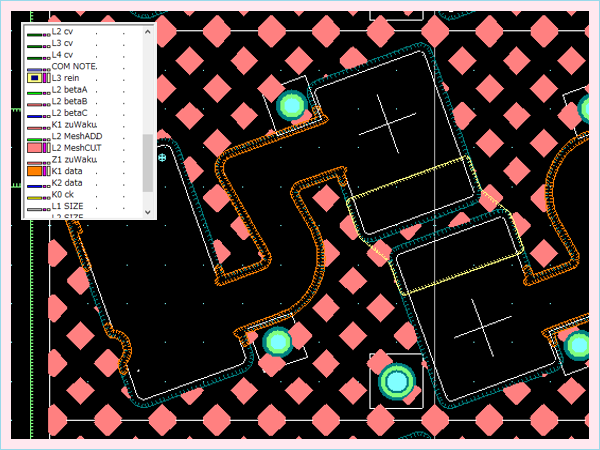Click the cyan via pad in bottom-center square
The width and height of the screenshot is (600, 450).
pyautogui.click(x=397, y=380)
